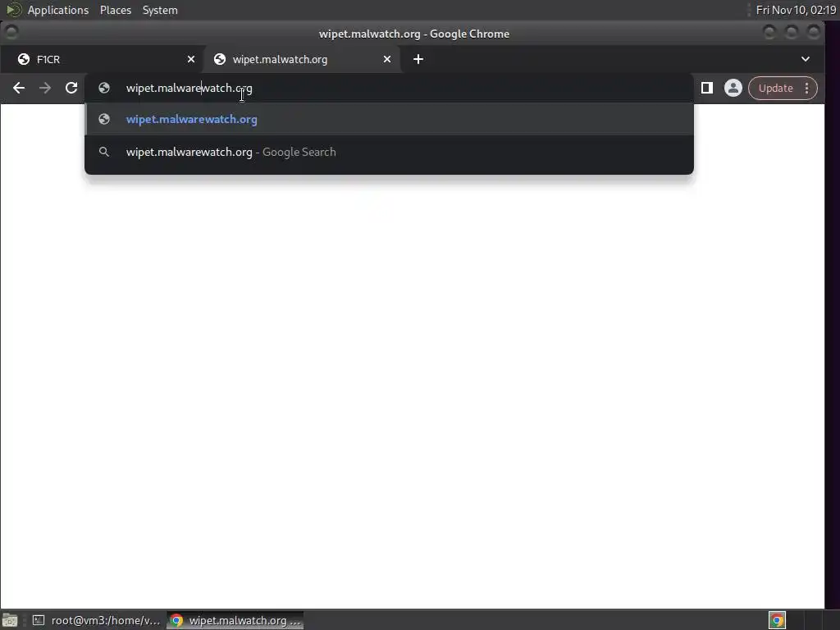This screenshot has width=840, height=630.
Task: Click Chrome icon in bottom-right tray
Action: [777, 620]
